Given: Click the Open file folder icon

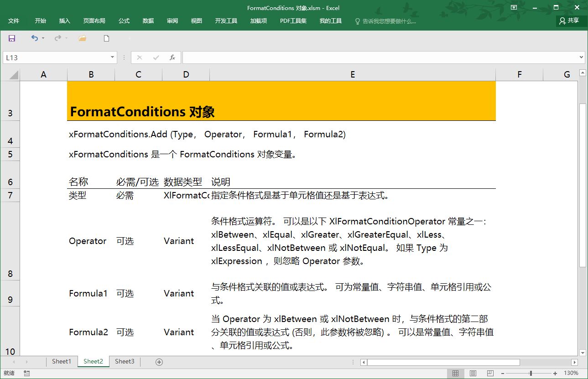Looking at the screenshot, I should (x=82, y=39).
